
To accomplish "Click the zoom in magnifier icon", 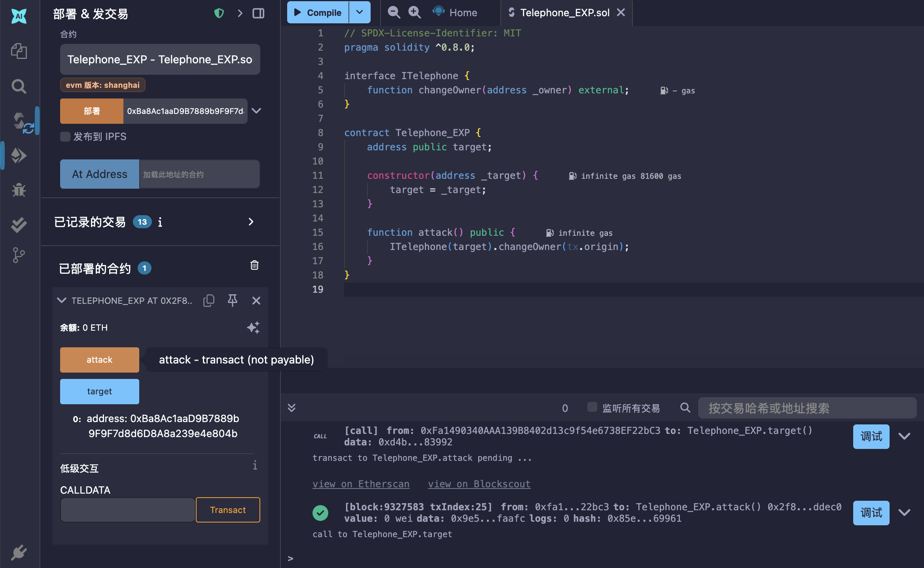I will point(414,12).
